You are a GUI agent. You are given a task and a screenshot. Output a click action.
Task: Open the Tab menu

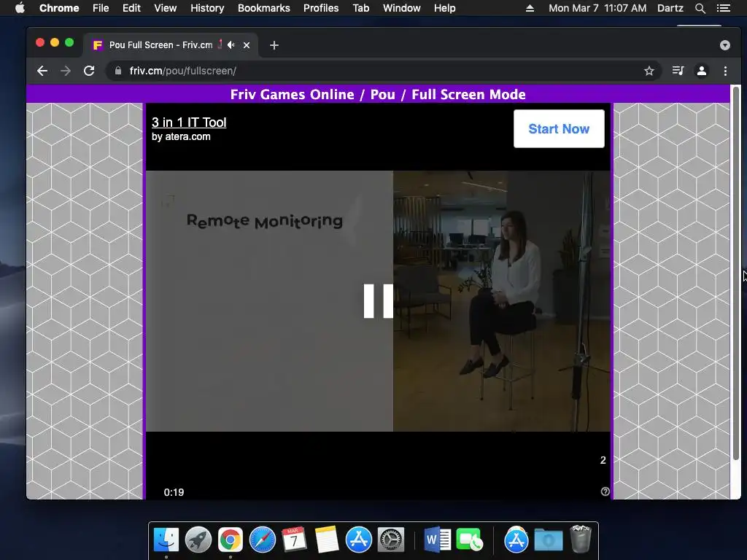360,8
